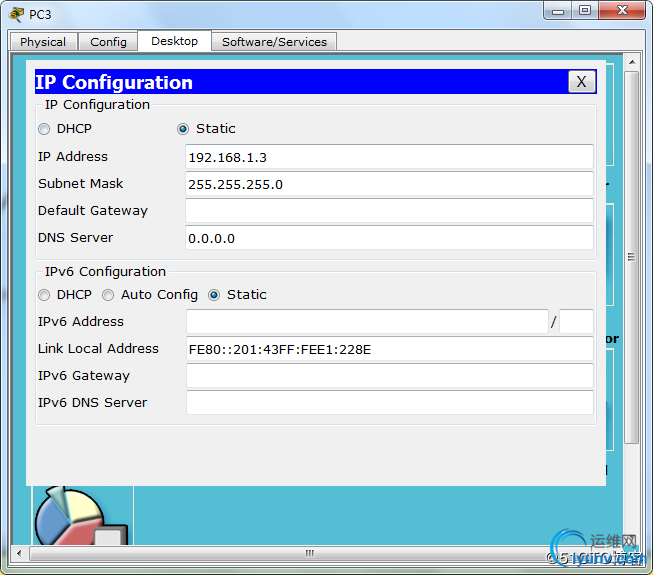
Task: Open the Config tab
Action: [x=108, y=42]
